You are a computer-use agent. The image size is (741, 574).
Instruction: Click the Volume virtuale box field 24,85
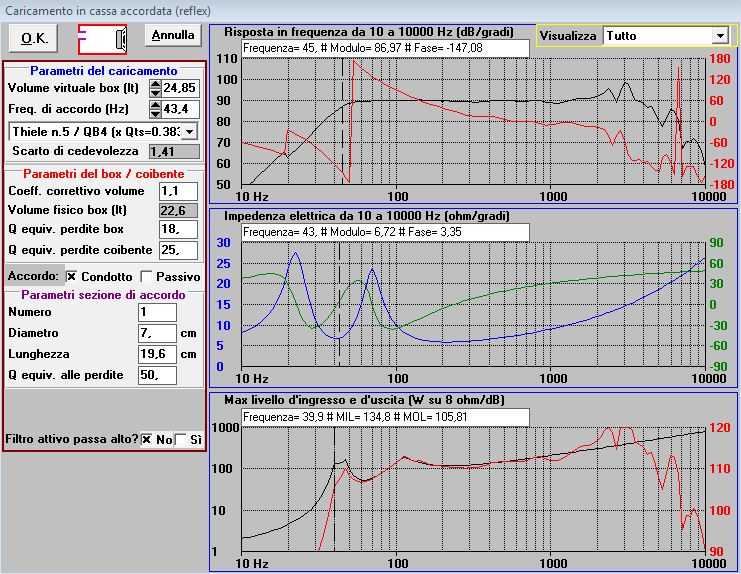(180, 88)
